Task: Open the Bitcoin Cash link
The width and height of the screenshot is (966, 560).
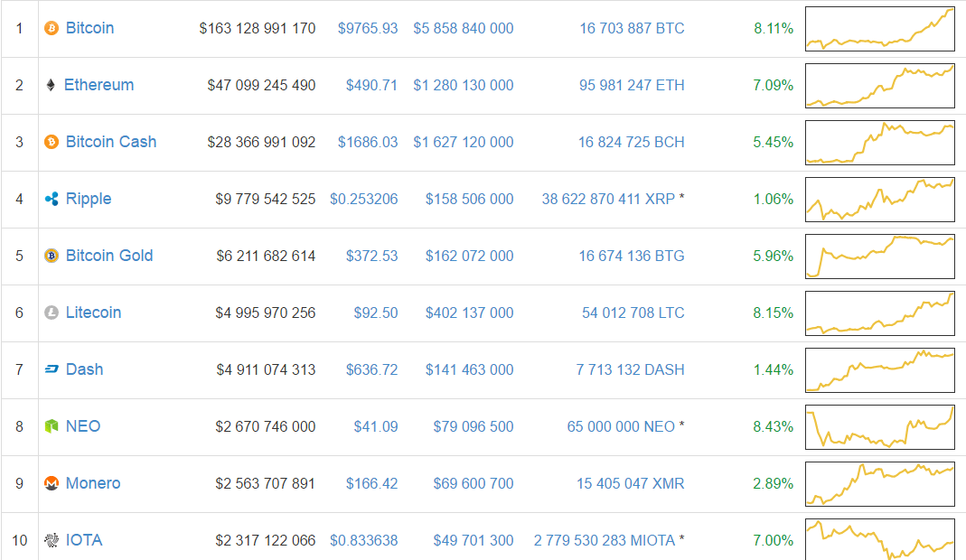Action: coord(111,143)
